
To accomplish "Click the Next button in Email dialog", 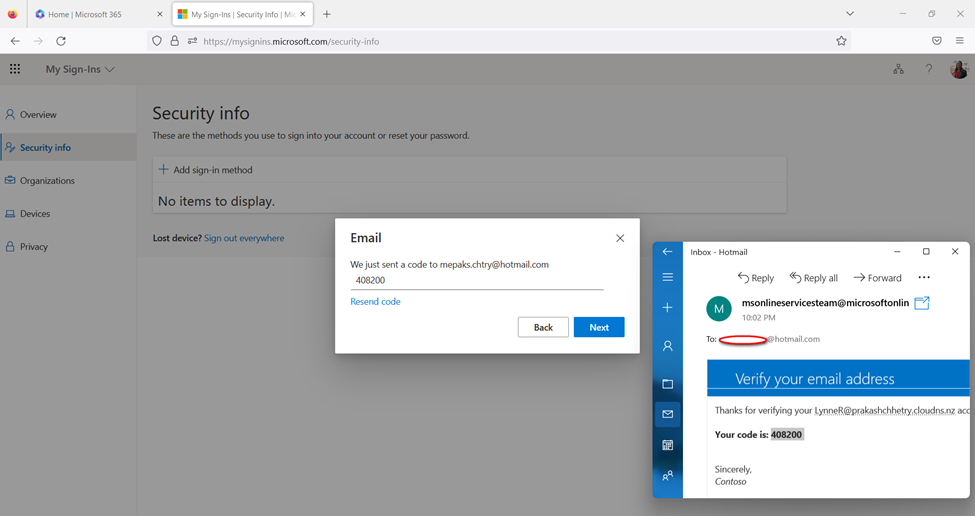I will 599,327.
